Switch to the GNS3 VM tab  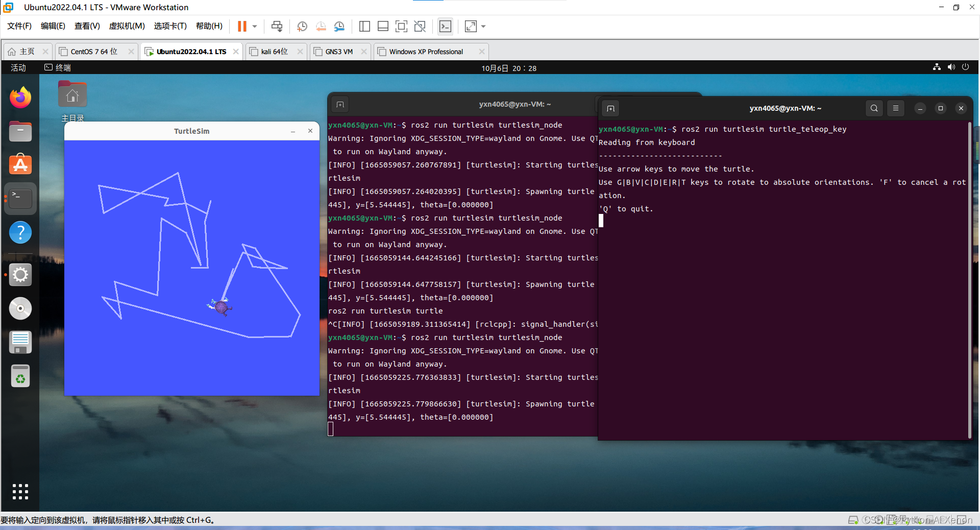click(x=339, y=52)
